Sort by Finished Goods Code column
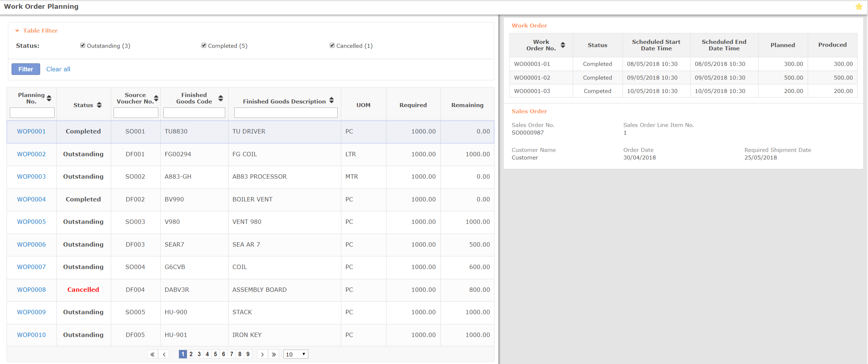The height and width of the screenshot is (364, 868). point(221,98)
